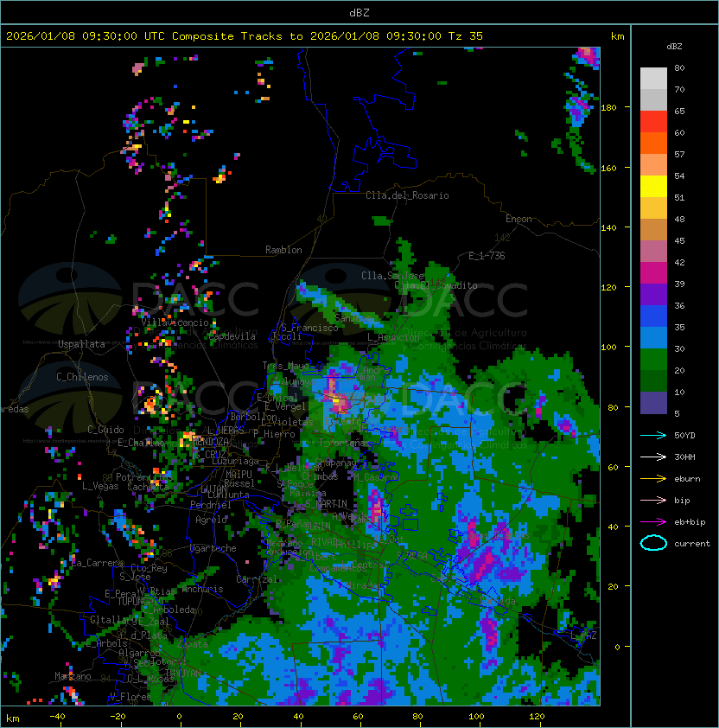
Task: Pick the light gray 80 dBZ swatch
Action: click(x=653, y=79)
